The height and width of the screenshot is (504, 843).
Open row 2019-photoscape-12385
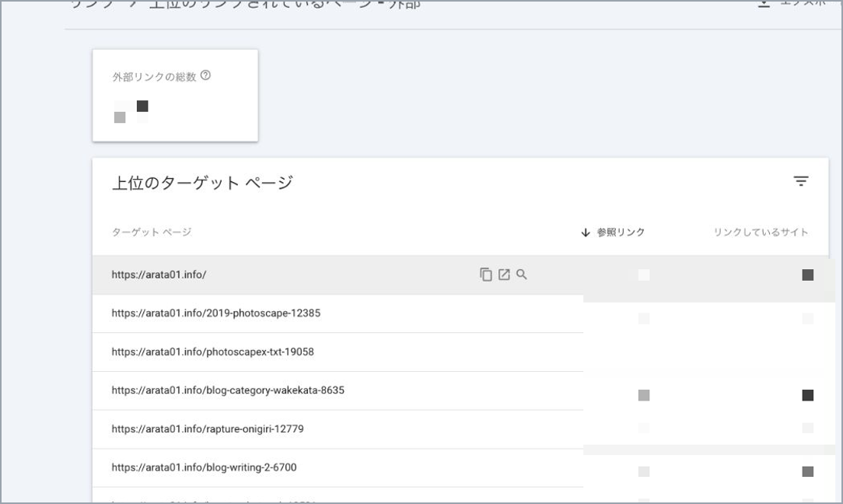pyautogui.click(x=460, y=313)
